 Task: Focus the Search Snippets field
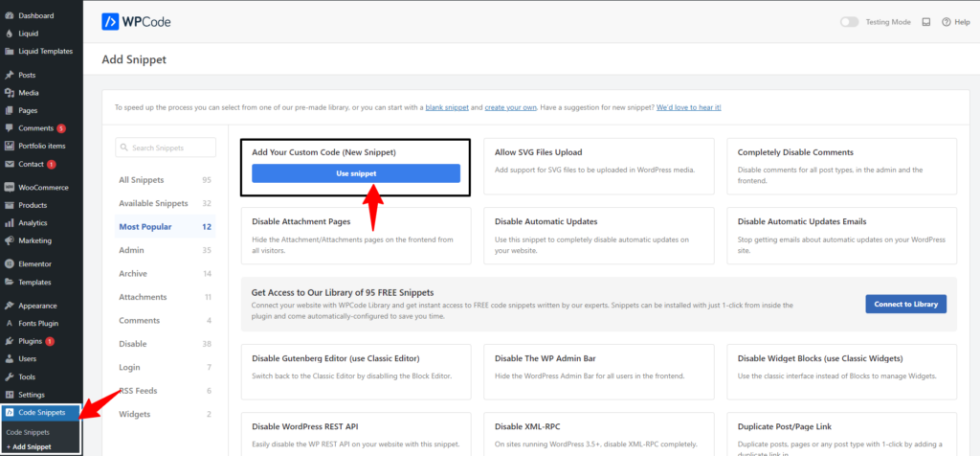[x=165, y=148]
